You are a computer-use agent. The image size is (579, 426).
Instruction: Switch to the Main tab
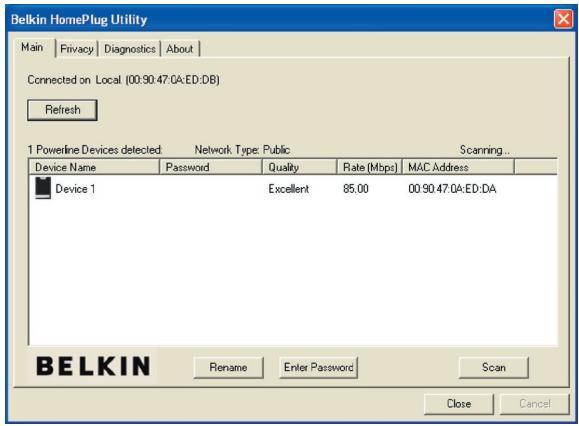[34, 48]
